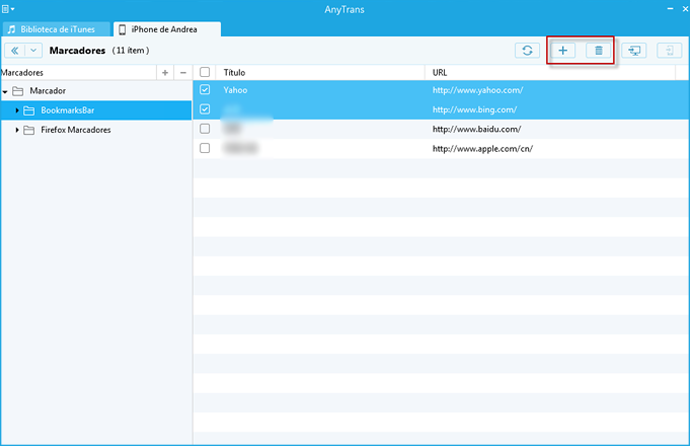Click the http://www.apple.com/cn/ URL
This screenshot has height=446, width=690.
point(483,149)
